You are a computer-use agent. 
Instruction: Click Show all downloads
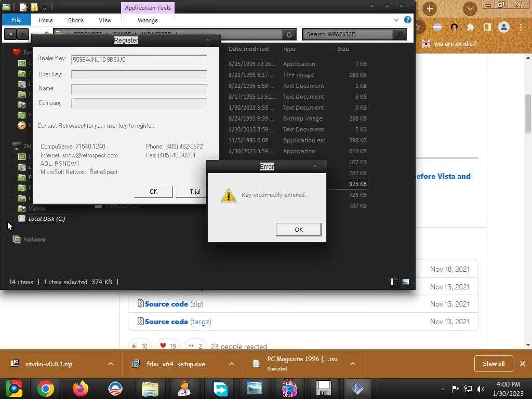pos(494,364)
